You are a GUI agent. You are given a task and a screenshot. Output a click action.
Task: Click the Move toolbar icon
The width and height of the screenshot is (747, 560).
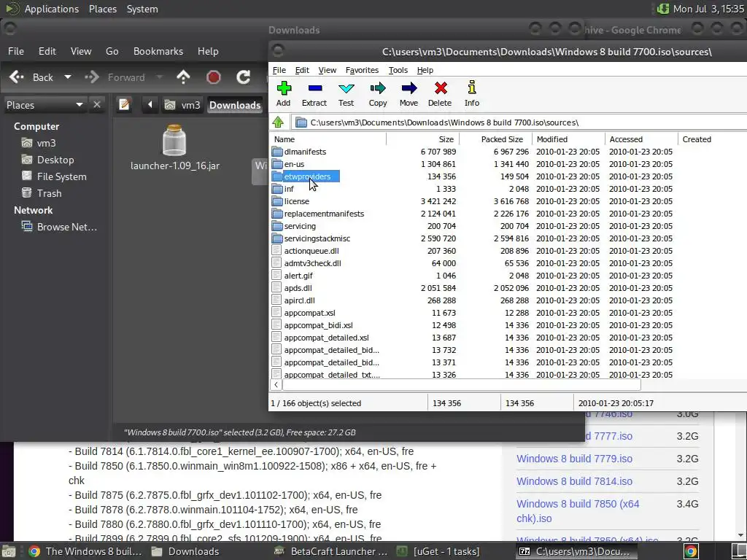pyautogui.click(x=409, y=94)
